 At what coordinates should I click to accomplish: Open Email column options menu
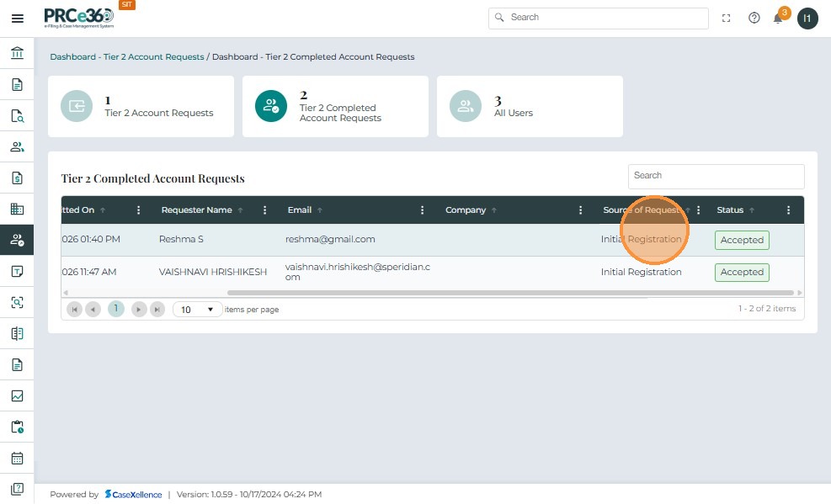pos(423,210)
